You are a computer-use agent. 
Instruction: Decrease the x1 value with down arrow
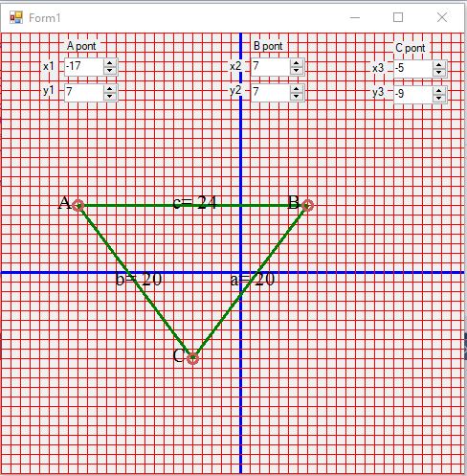(x=110, y=71)
